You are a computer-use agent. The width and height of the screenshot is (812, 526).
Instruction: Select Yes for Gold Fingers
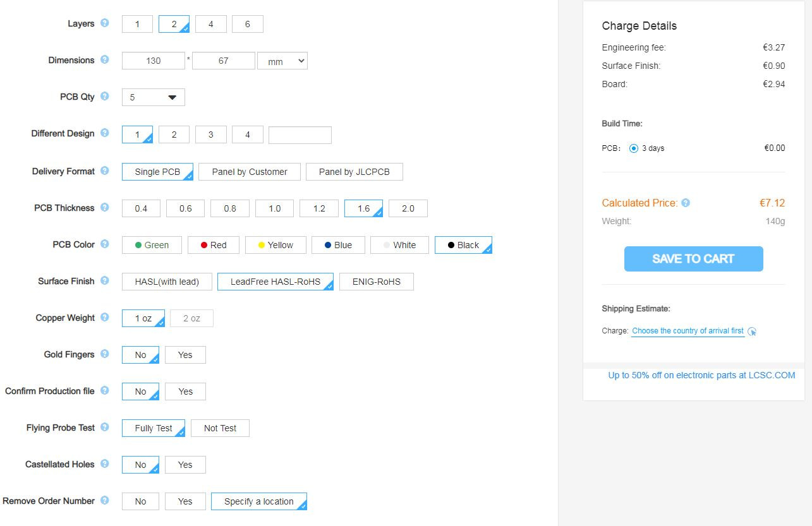[x=185, y=355]
